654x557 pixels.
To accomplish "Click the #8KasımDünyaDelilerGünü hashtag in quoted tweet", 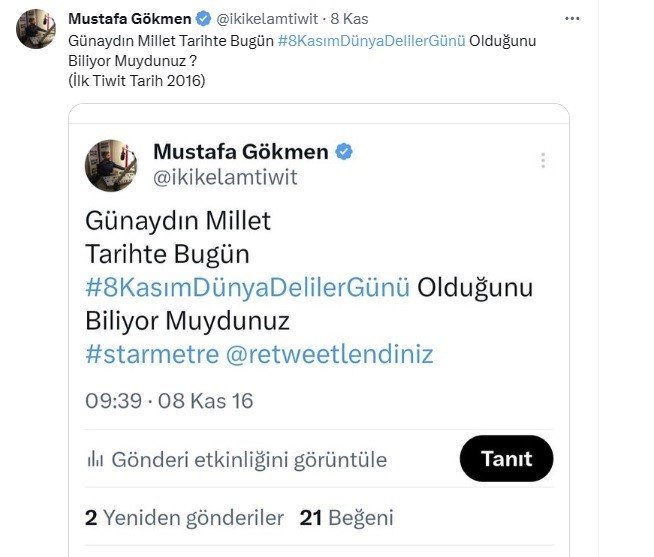I will pyautogui.click(x=248, y=287).
